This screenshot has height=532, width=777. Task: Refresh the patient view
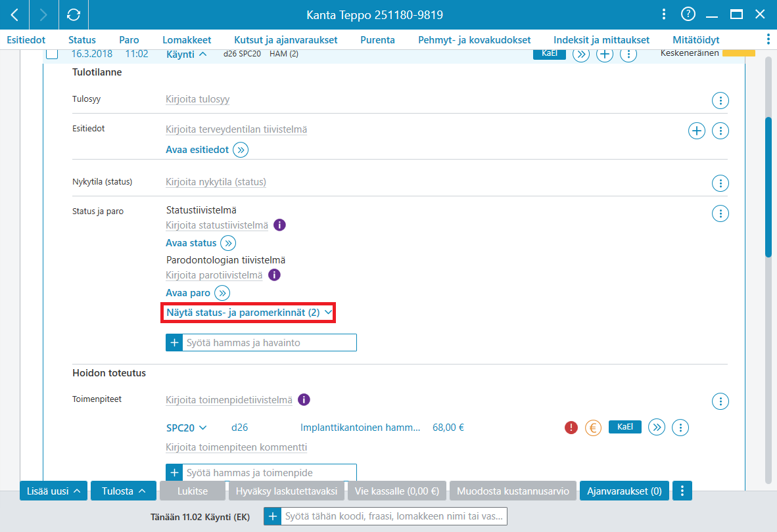click(x=74, y=15)
